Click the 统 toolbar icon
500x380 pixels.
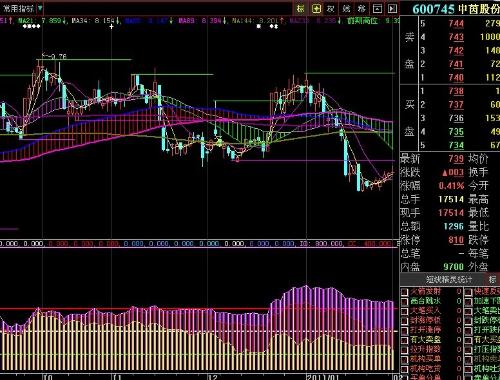[346, 9]
